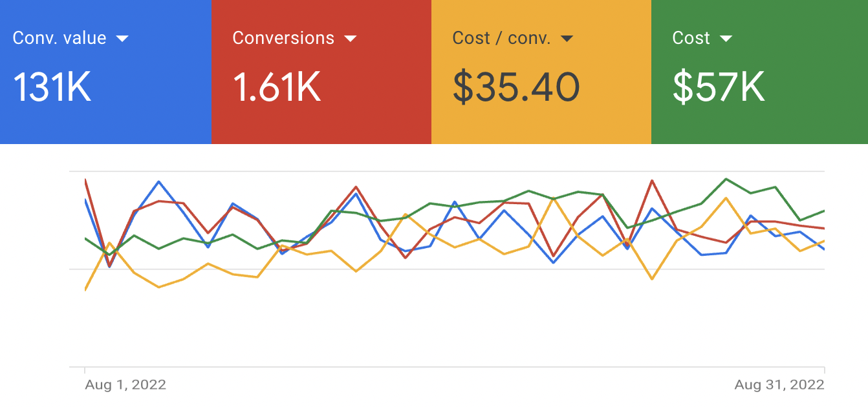The image size is (868, 407).
Task: Open the Cost metric dropdown arrow
Action: (x=726, y=39)
